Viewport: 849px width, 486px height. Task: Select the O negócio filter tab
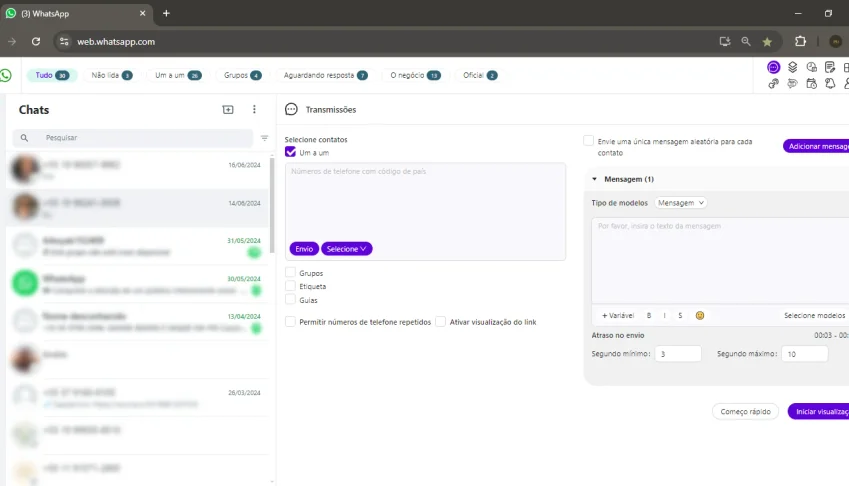point(415,75)
